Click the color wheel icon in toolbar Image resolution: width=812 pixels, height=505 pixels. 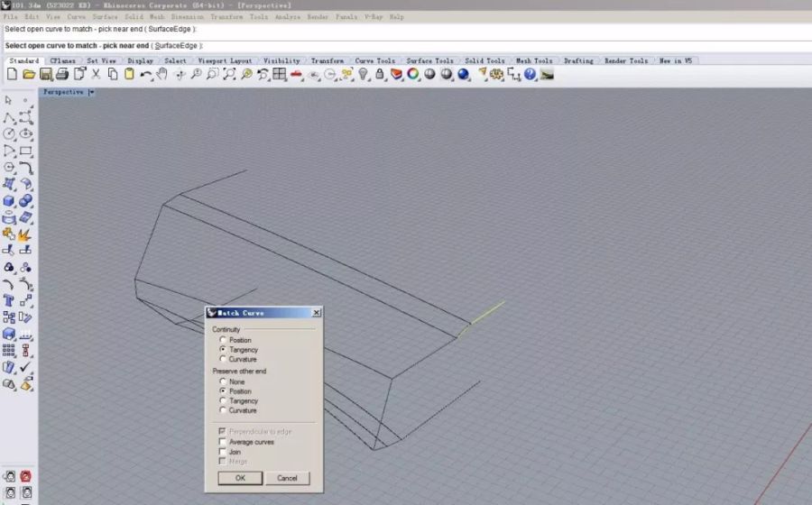pyautogui.click(x=412, y=74)
